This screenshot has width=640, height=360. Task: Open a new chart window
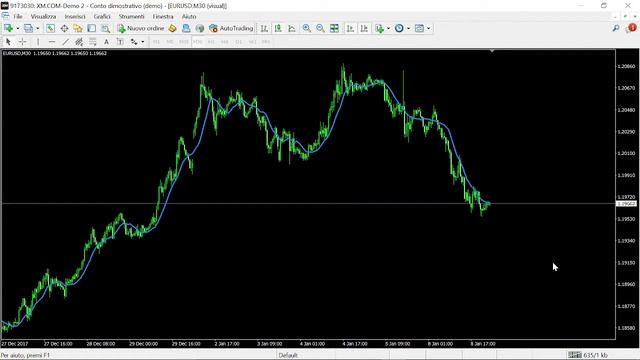click(9, 28)
